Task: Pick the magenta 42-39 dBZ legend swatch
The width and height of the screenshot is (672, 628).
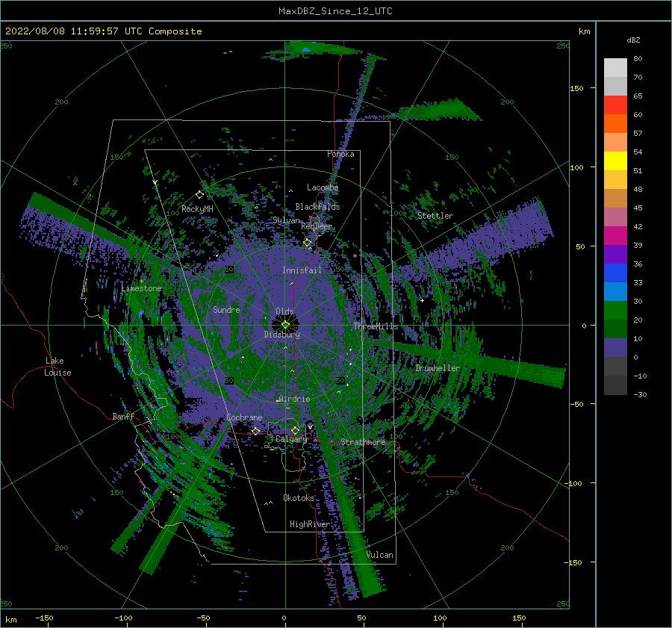Action: click(x=615, y=236)
